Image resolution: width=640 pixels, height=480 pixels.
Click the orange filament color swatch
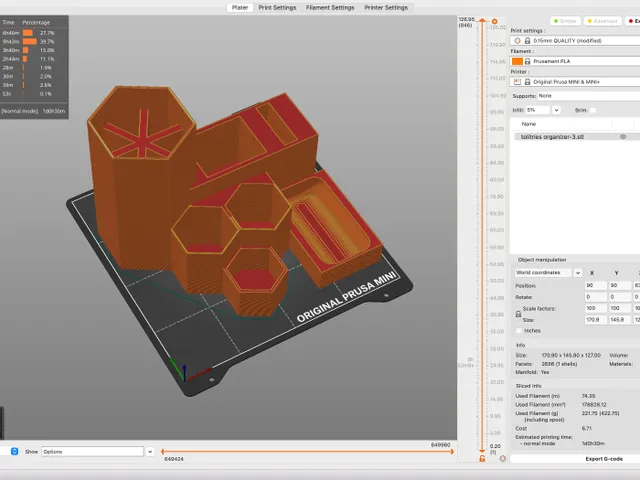(x=517, y=61)
